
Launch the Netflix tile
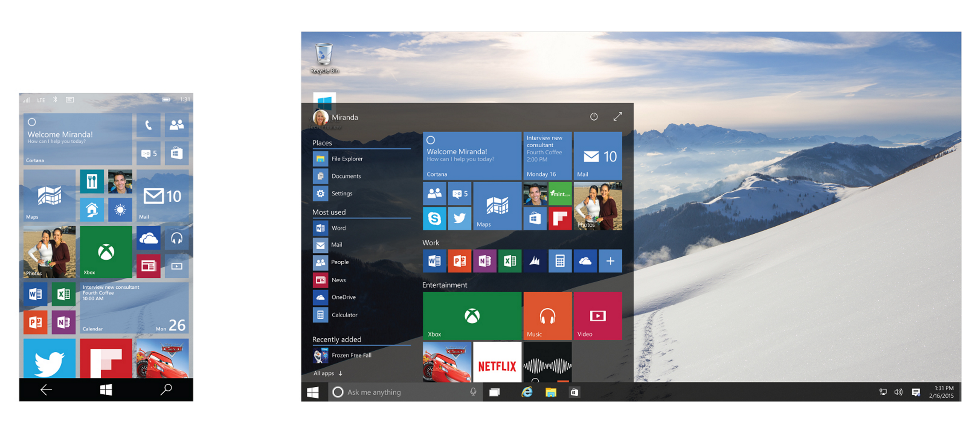point(497,362)
